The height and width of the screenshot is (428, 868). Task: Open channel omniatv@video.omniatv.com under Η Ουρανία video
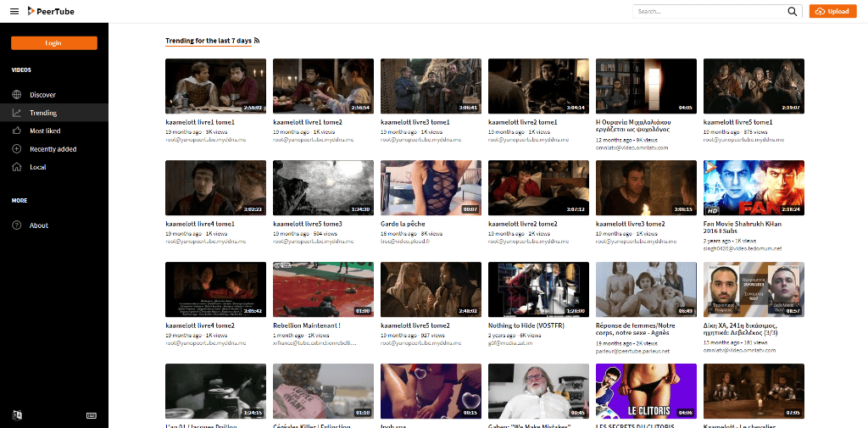(632, 147)
